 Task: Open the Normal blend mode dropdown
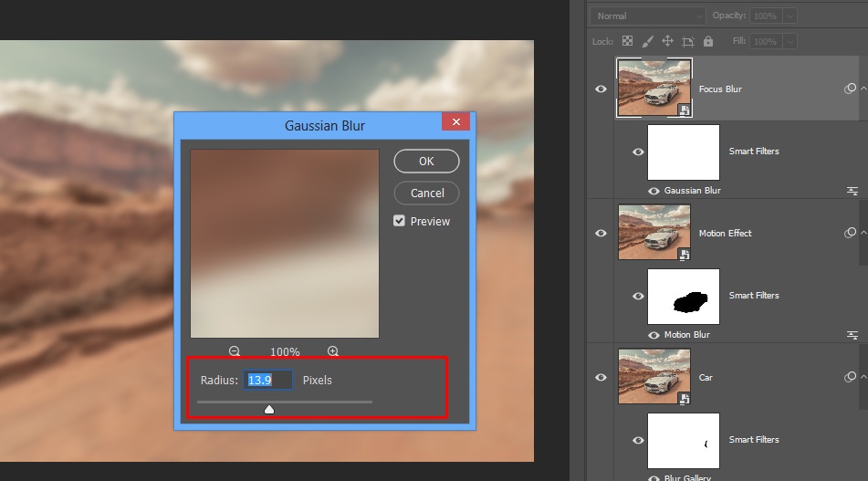648,16
